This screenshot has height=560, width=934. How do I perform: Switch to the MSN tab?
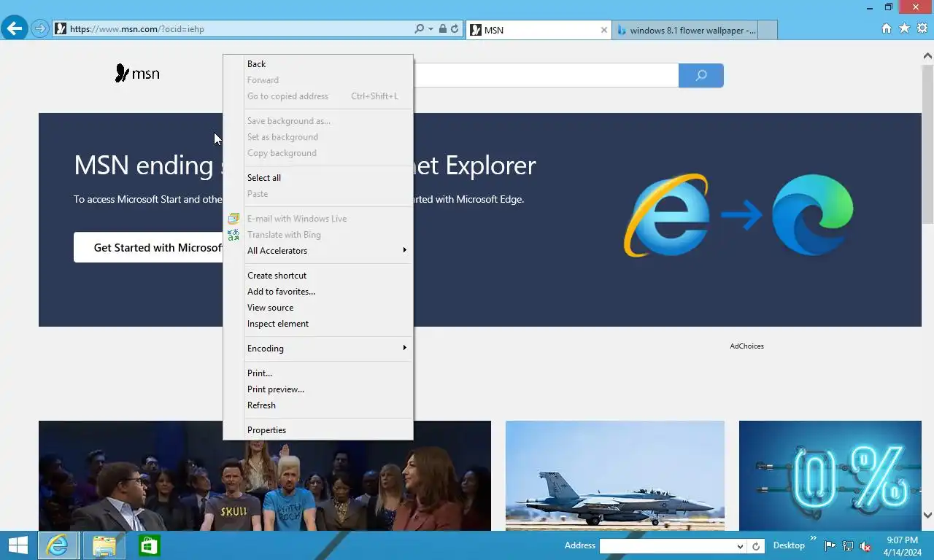(x=538, y=30)
